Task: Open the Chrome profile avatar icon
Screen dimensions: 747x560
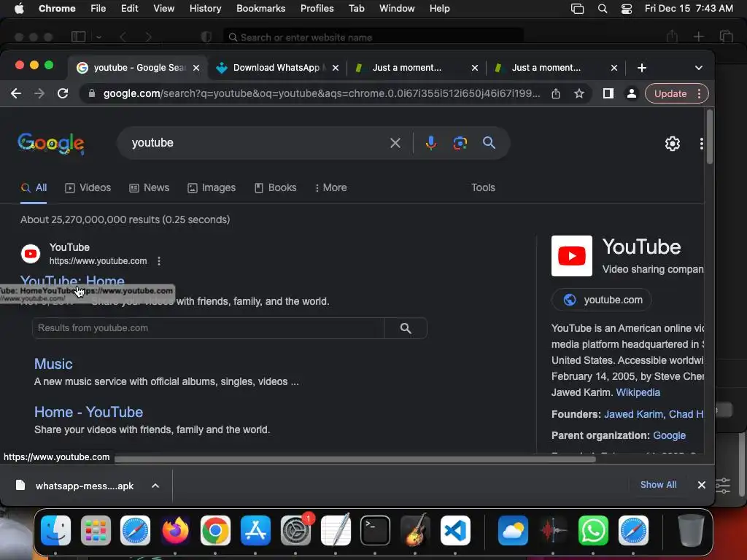Action: point(631,93)
